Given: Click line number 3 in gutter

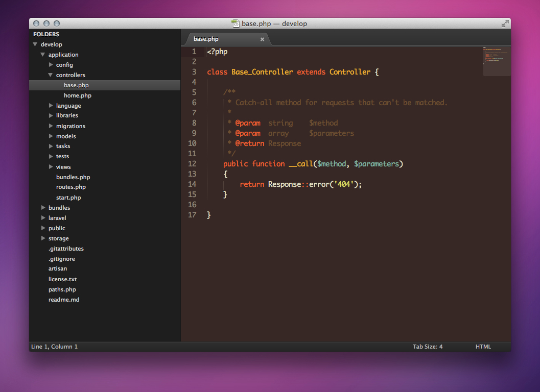Looking at the screenshot, I should 194,72.
